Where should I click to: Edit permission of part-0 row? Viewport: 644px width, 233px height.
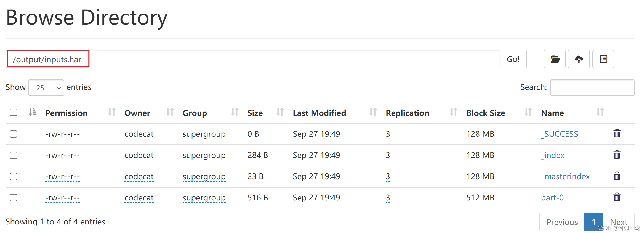pyautogui.click(x=62, y=198)
